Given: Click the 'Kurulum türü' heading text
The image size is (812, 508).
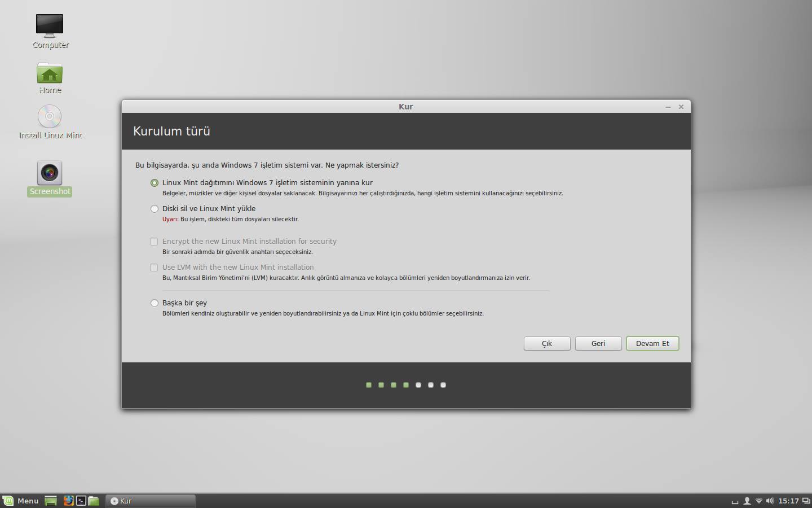Looking at the screenshot, I should pyautogui.click(x=171, y=132).
